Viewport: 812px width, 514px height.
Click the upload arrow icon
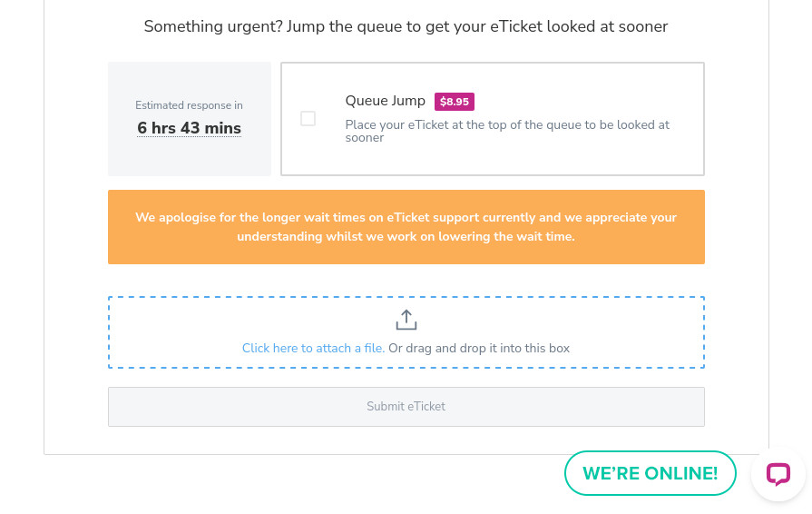[x=406, y=320]
